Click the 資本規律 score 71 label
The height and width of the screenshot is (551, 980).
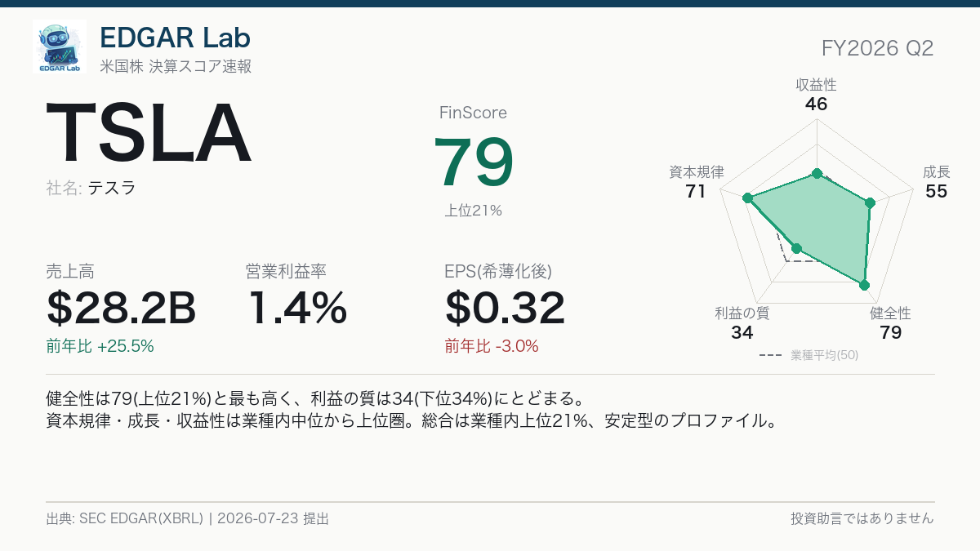pyautogui.click(x=696, y=192)
